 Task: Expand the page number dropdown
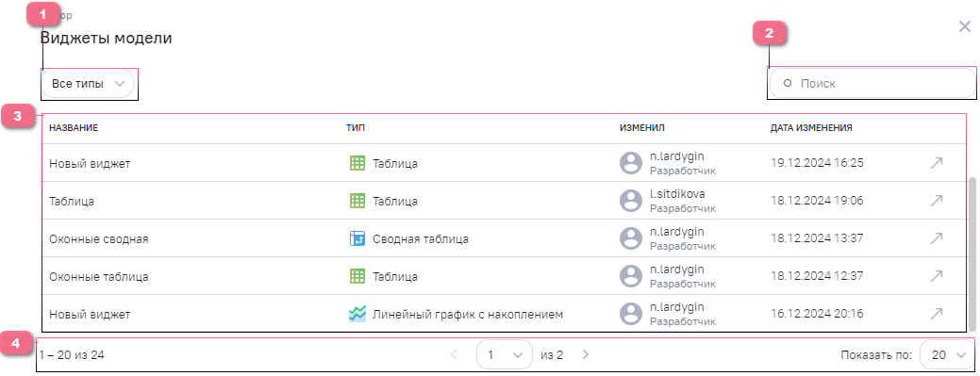pyautogui.click(x=505, y=354)
